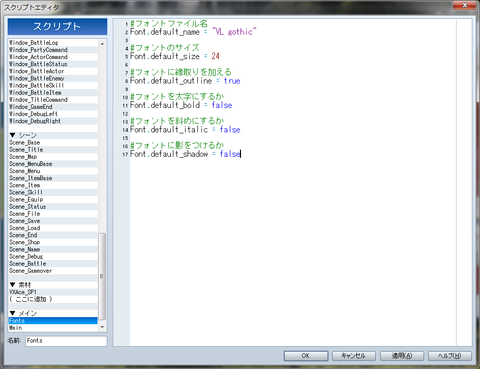
Task: Select Window_GameEnd script
Action: [x=53, y=107]
